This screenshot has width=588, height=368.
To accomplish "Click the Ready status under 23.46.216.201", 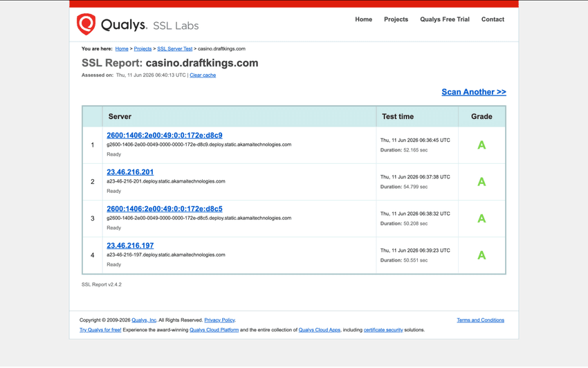I will [113, 191].
